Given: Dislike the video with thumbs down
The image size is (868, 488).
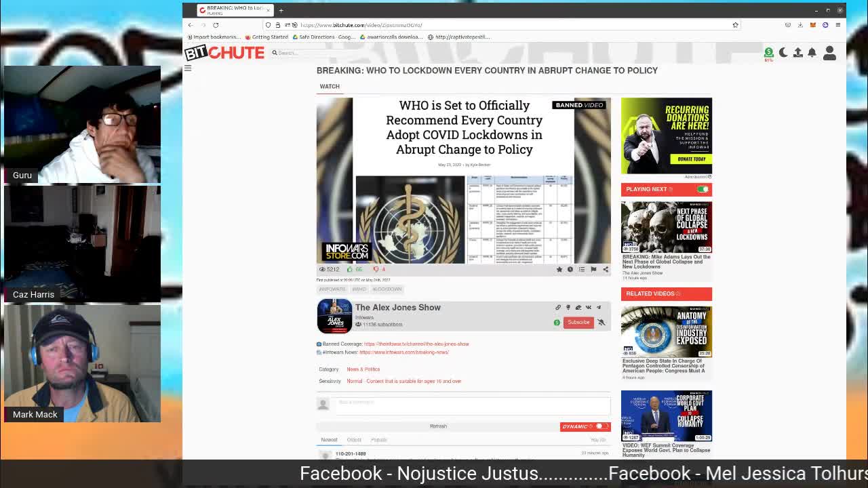Looking at the screenshot, I should [x=376, y=269].
